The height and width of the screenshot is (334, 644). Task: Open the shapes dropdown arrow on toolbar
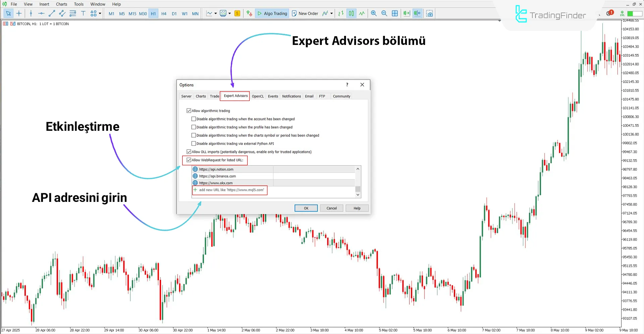pos(100,14)
